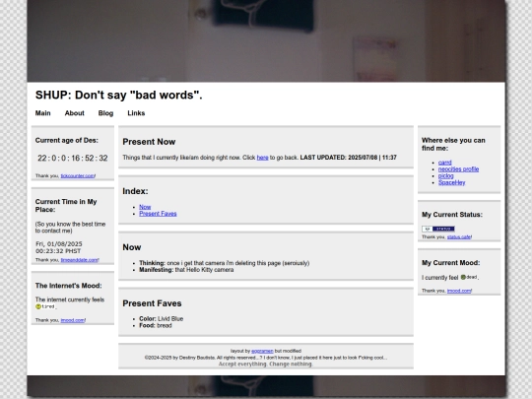Open imood.com link under My Current Mood

click(459, 291)
